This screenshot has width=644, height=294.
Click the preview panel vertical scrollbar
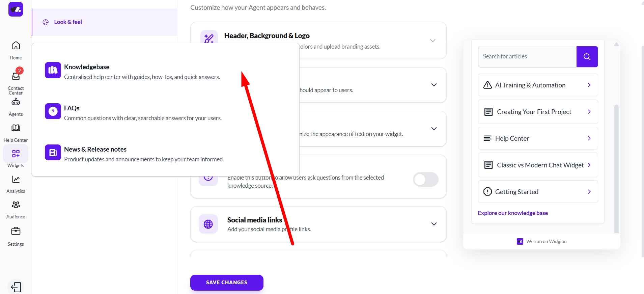point(616,169)
